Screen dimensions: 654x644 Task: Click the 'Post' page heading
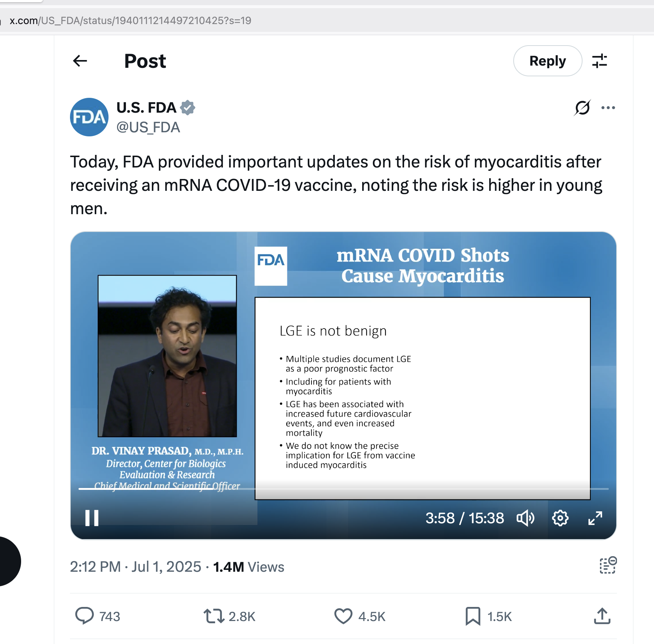(145, 61)
